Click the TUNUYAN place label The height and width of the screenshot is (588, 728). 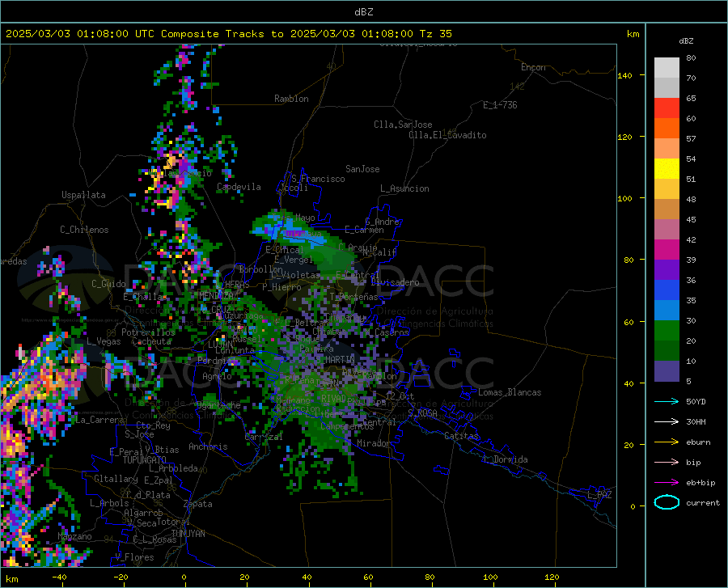[188, 534]
